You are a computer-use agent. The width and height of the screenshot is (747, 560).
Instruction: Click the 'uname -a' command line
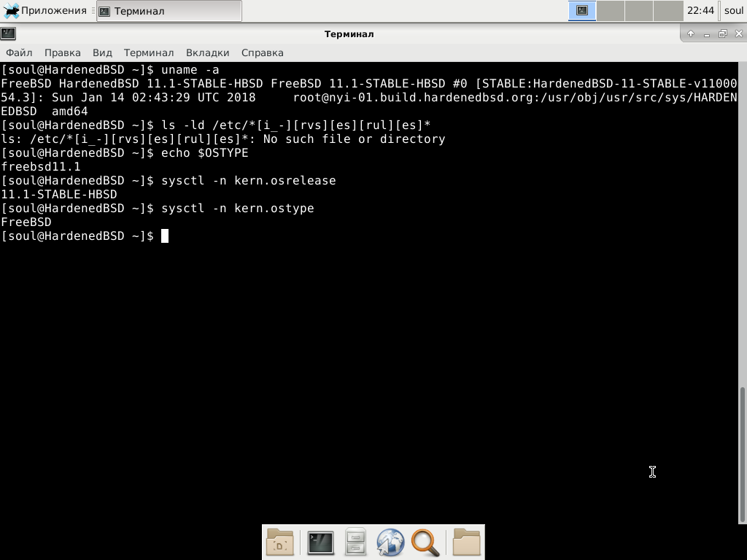tap(110, 70)
